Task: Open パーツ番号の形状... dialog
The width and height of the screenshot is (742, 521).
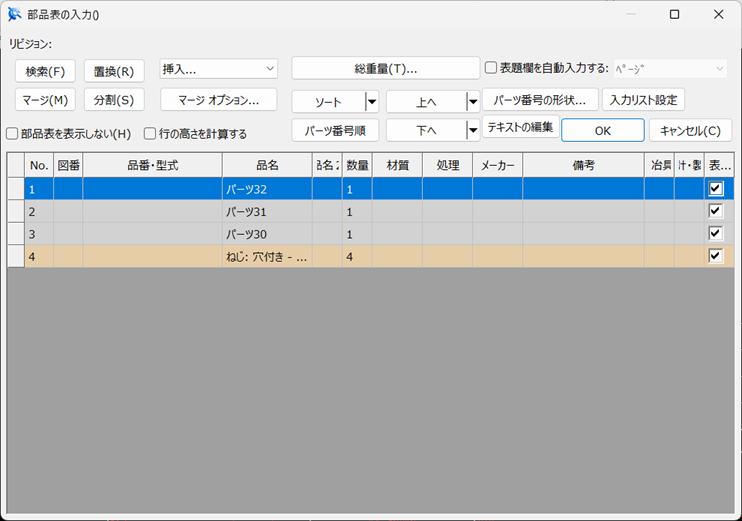Action: 540,100
